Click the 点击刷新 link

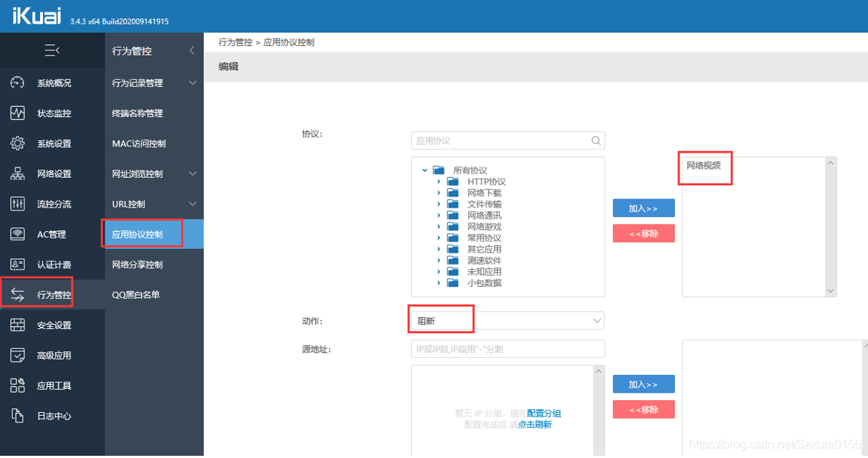point(535,425)
